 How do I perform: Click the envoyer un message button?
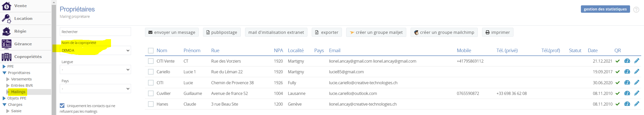pos(172,32)
